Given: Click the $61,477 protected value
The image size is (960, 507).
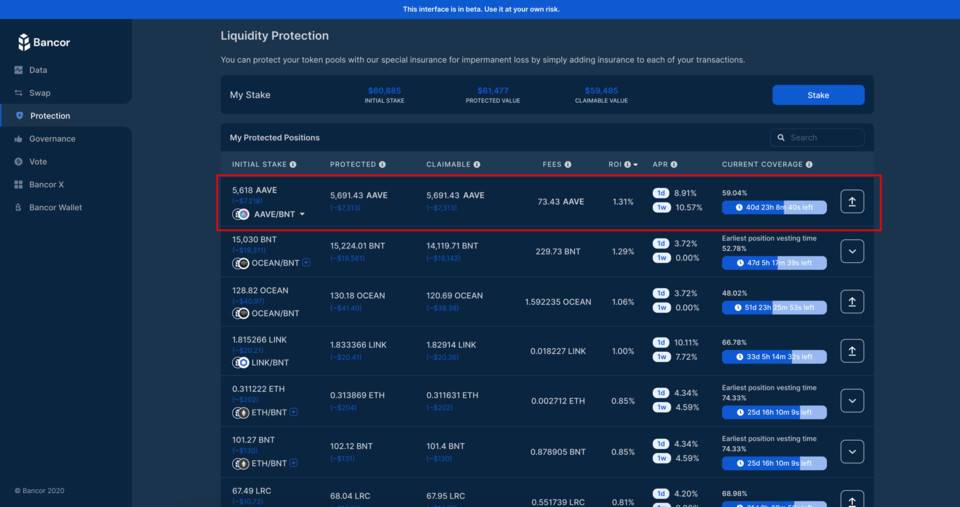Looking at the screenshot, I should [493, 91].
